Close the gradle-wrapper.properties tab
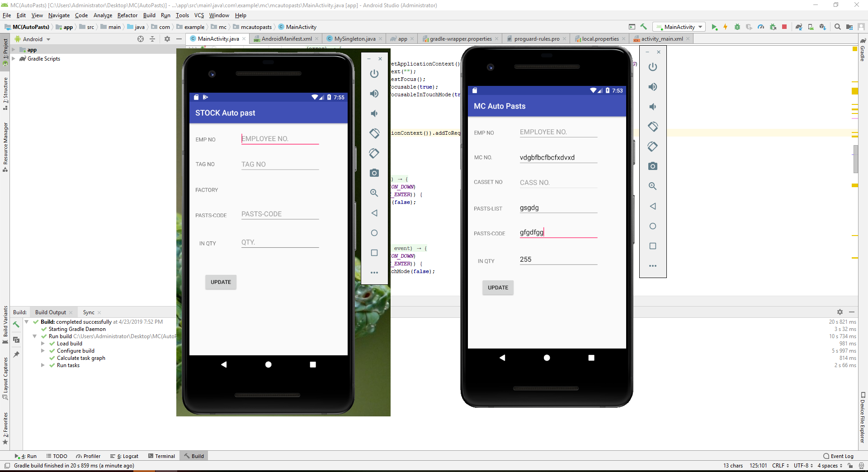This screenshot has width=868, height=472. (x=497, y=39)
